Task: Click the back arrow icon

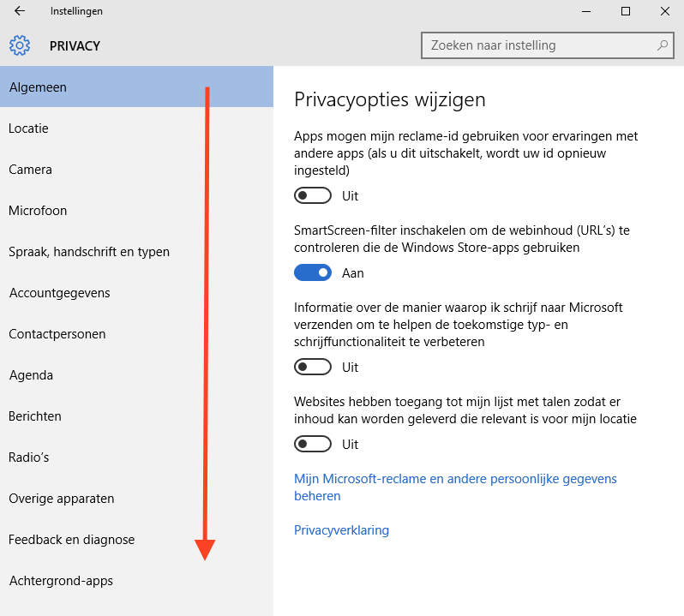Action: (20, 11)
